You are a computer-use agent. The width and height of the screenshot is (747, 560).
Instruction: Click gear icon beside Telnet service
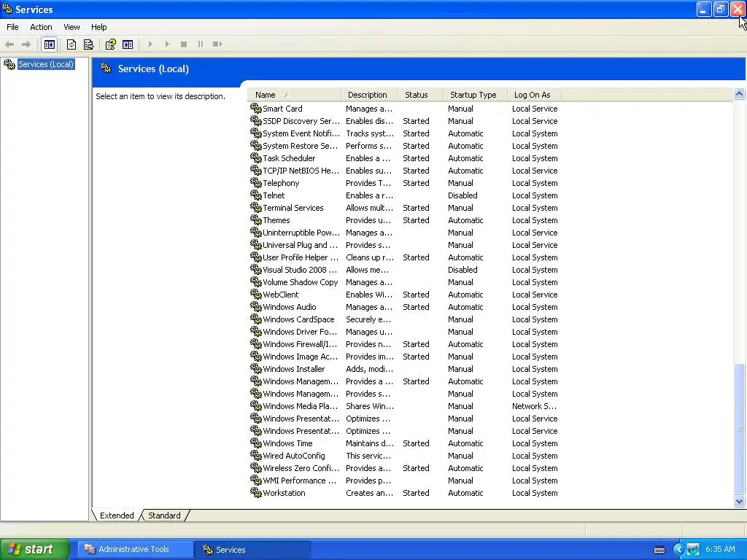click(256, 195)
